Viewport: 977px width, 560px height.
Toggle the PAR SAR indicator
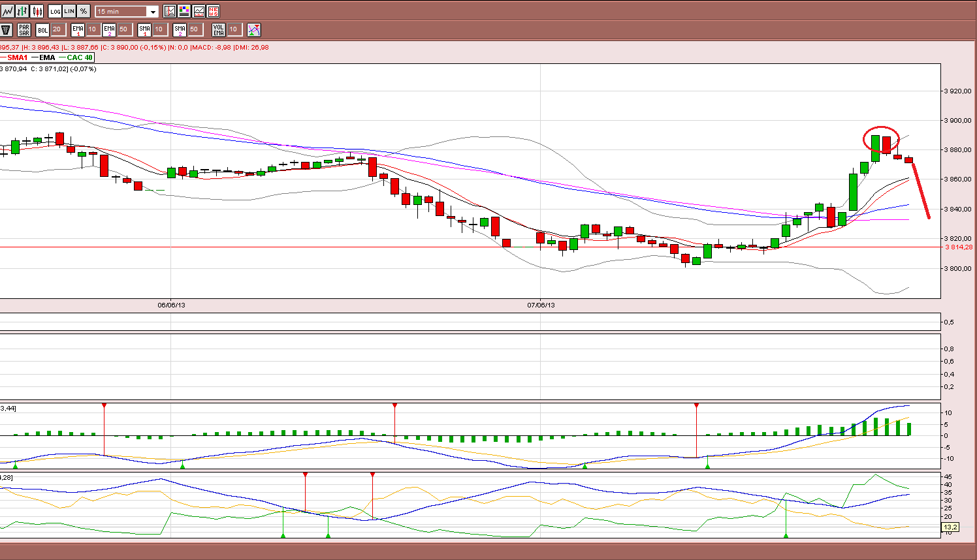point(24,29)
